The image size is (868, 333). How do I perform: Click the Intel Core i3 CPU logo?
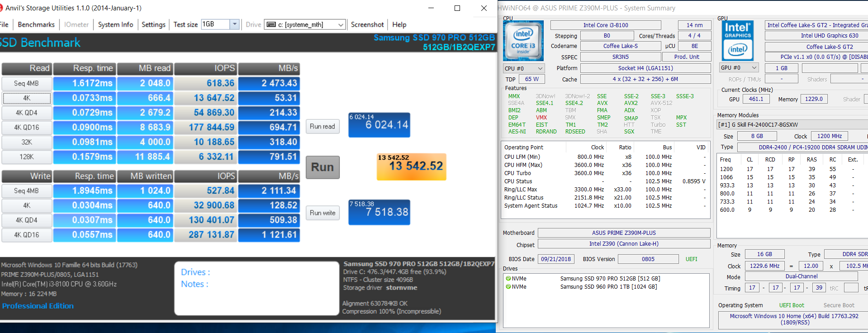tap(523, 41)
